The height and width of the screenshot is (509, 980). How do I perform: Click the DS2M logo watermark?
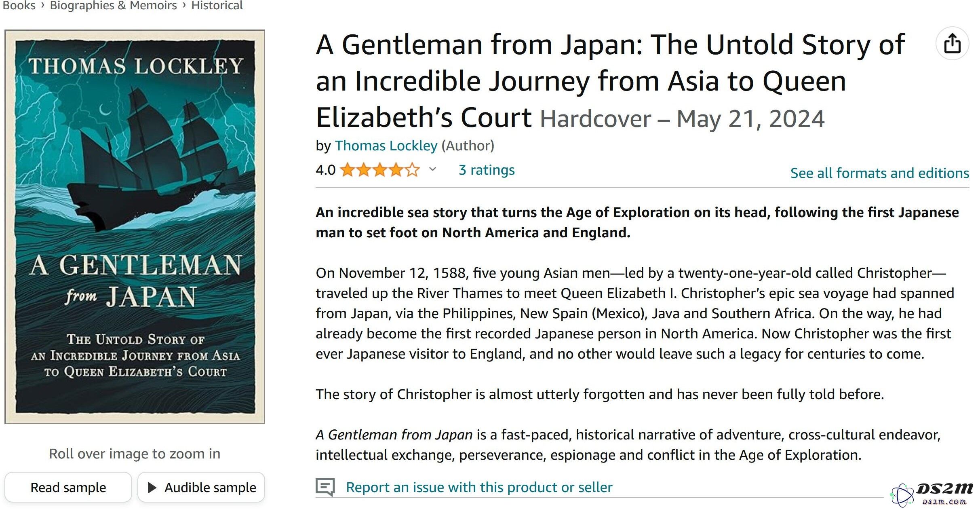point(932,494)
